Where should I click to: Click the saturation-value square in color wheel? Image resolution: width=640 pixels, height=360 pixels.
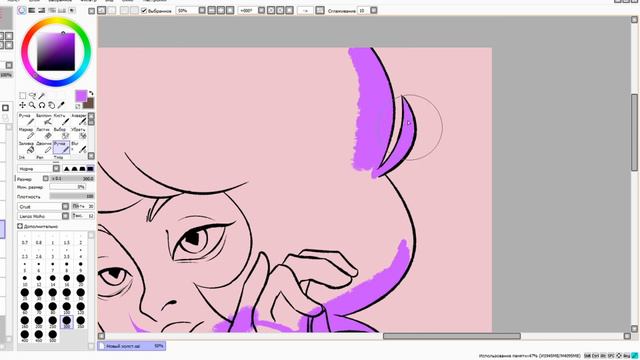(56, 52)
